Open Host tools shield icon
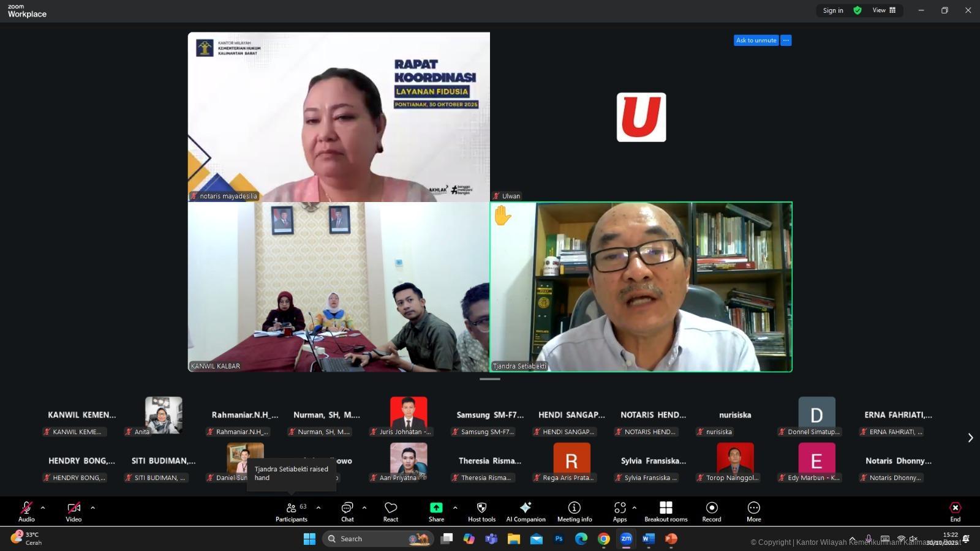 pos(481,512)
